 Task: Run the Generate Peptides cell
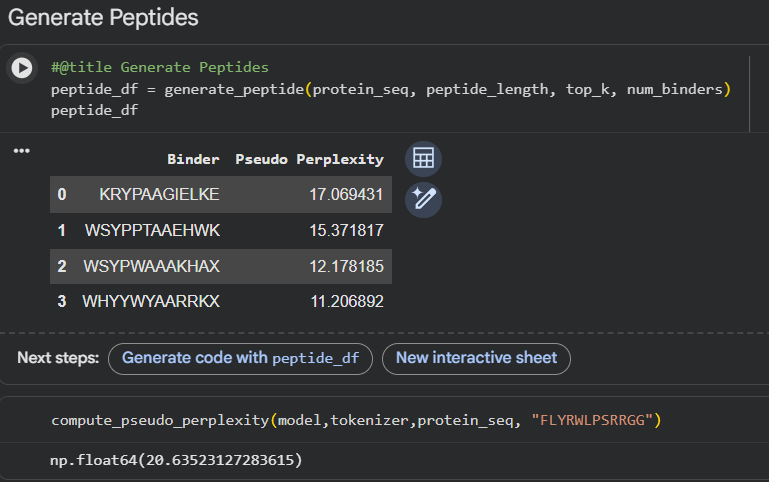click(x=22, y=68)
